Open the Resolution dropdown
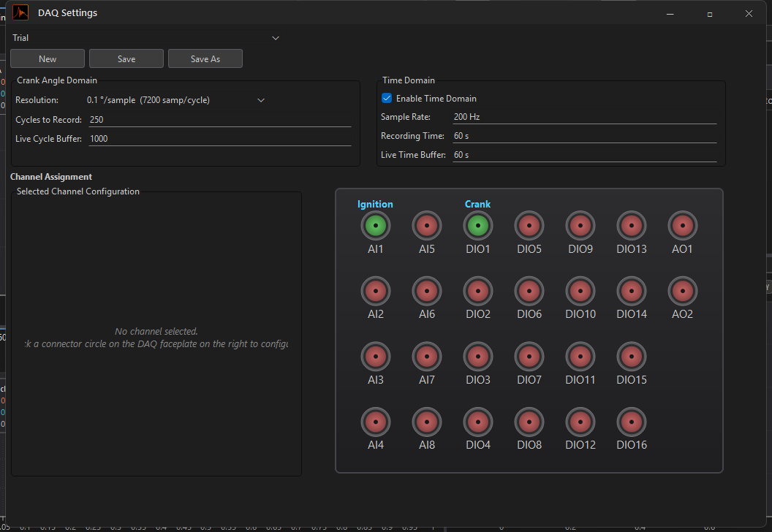Viewport: 772px width, 532px height. [x=176, y=100]
